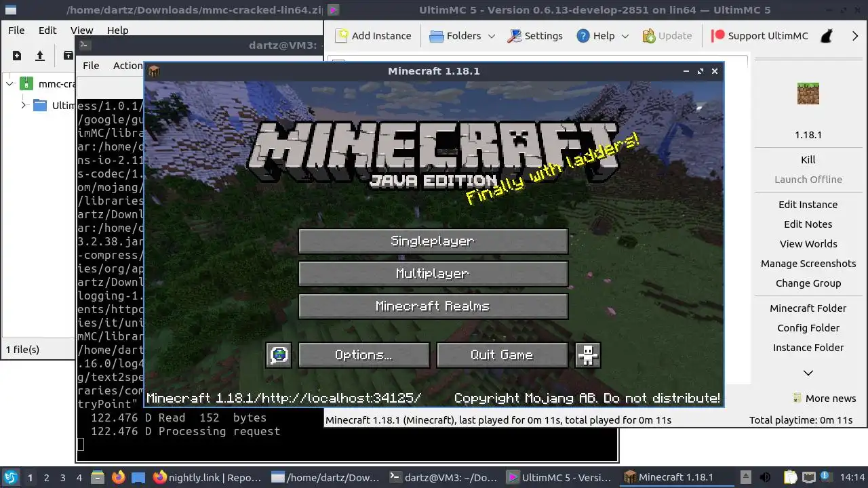Open View Worlds in UltimMC sidebar

click(808, 244)
